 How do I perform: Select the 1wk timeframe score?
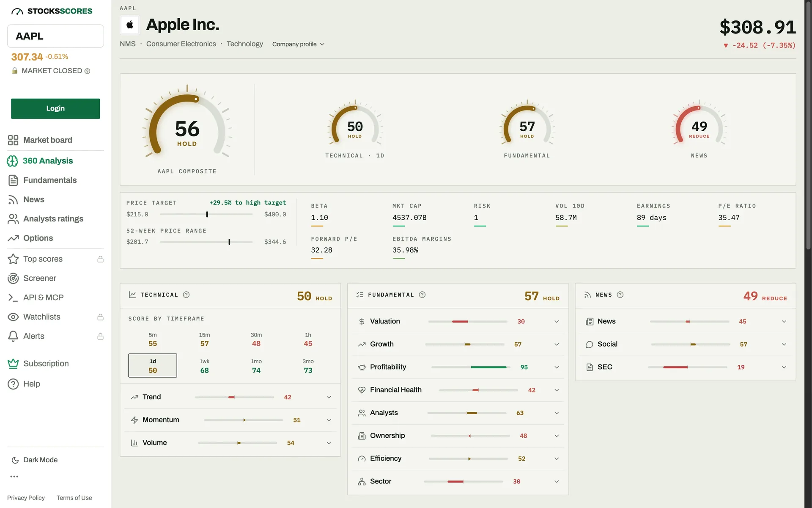click(204, 366)
